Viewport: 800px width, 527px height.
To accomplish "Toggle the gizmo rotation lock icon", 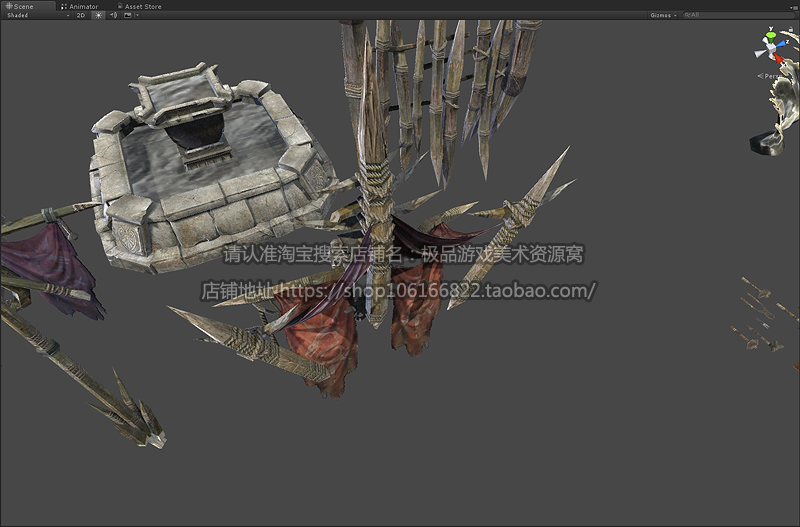I will click(791, 30).
